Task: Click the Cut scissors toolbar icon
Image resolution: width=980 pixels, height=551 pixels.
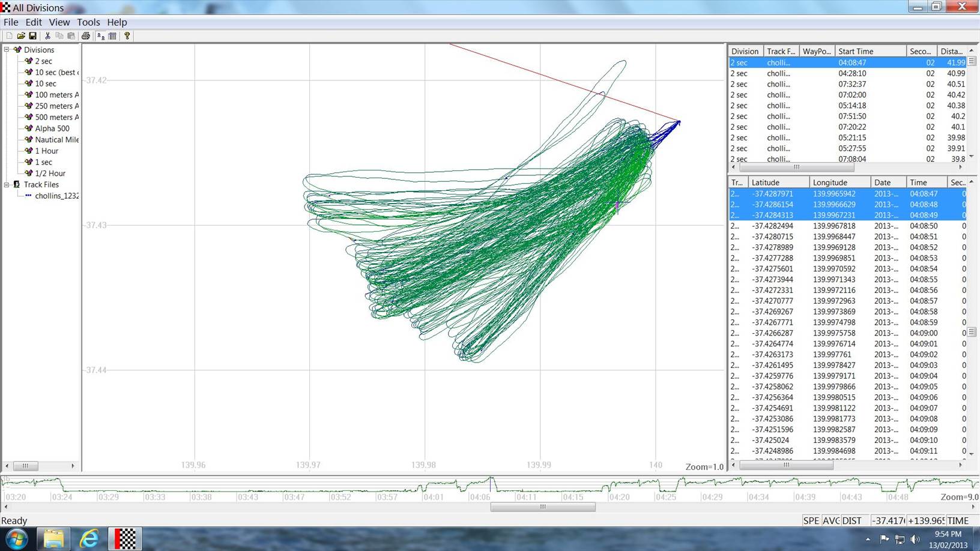Action: tap(47, 36)
